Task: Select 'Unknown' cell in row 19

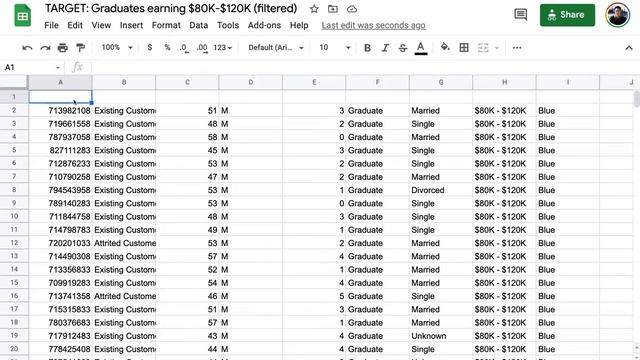Action: tap(441, 336)
